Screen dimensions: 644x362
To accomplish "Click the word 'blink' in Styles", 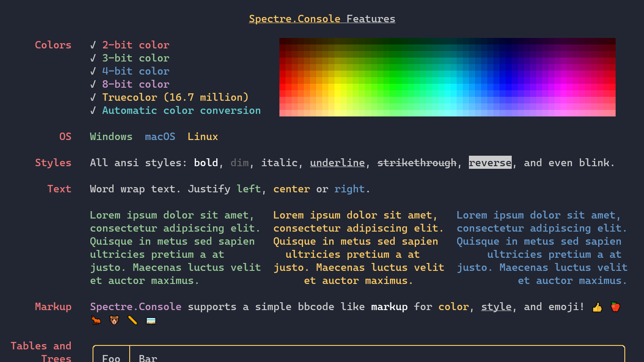I will coord(594,163).
